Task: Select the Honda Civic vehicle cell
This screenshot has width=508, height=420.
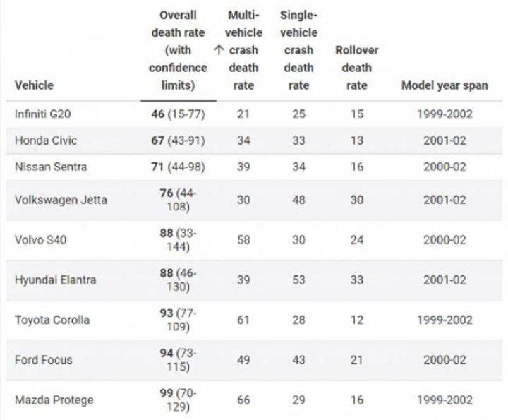Action: pyautogui.click(x=46, y=140)
